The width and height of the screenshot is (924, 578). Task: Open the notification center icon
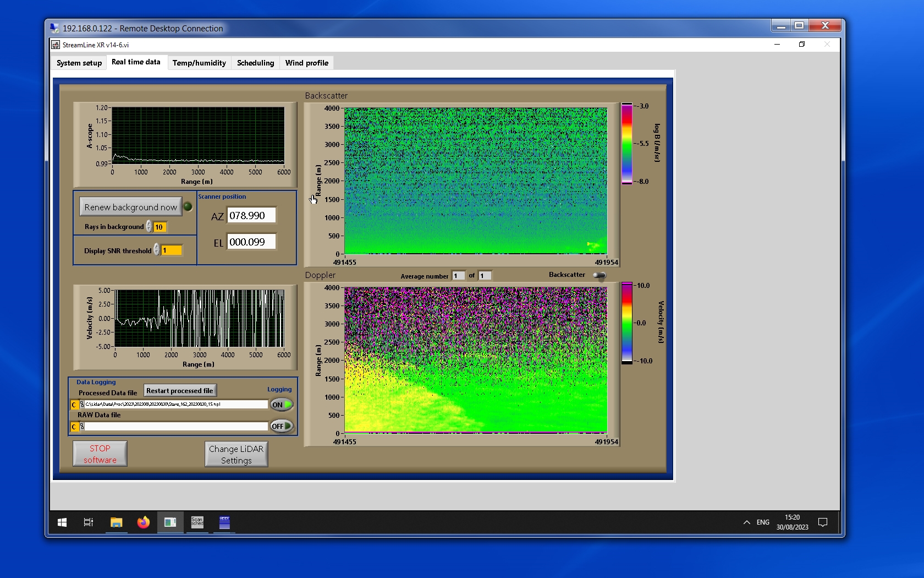(823, 522)
